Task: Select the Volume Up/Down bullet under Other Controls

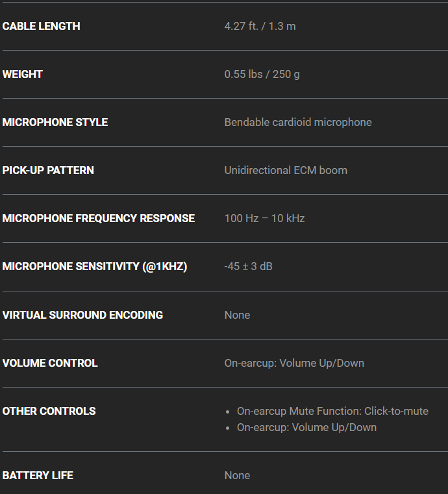Action: click(x=306, y=428)
